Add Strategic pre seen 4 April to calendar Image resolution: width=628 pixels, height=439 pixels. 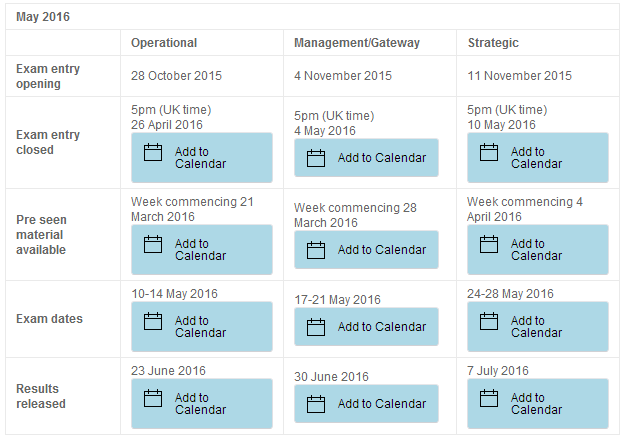coord(538,250)
